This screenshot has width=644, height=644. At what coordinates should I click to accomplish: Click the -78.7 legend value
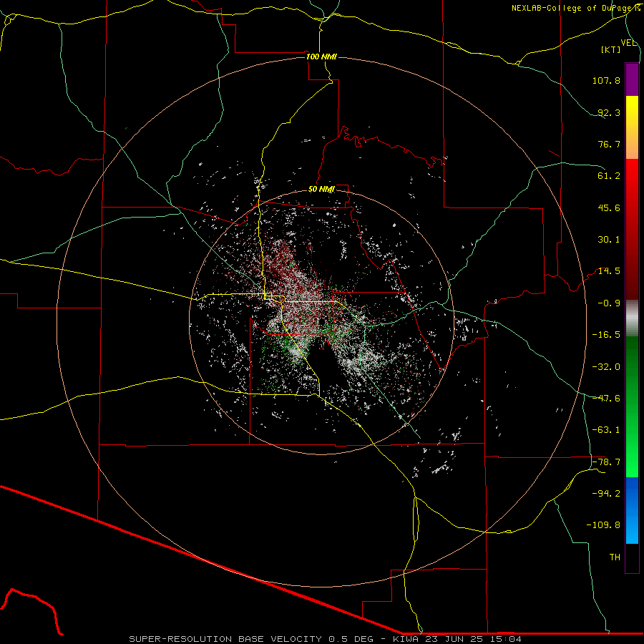[x=606, y=462]
